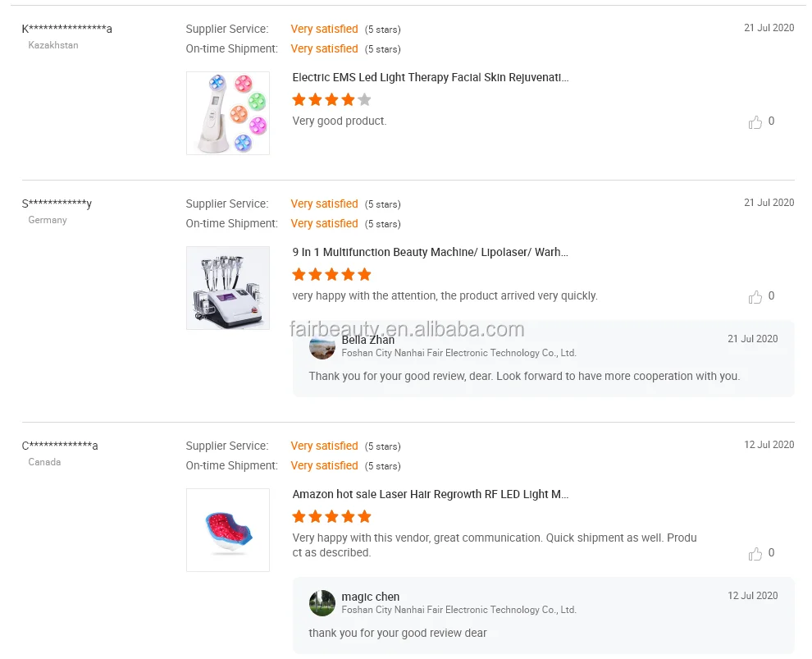Click the five-star rating for Beauty Machine
This screenshot has width=812, height=659.
pyautogui.click(x=331, y=275)
